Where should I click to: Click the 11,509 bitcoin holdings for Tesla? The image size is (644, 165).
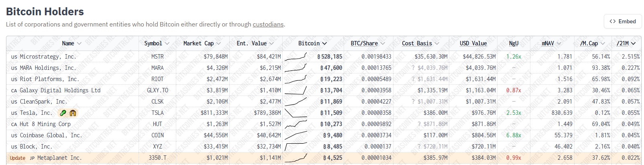pos(331,113)
